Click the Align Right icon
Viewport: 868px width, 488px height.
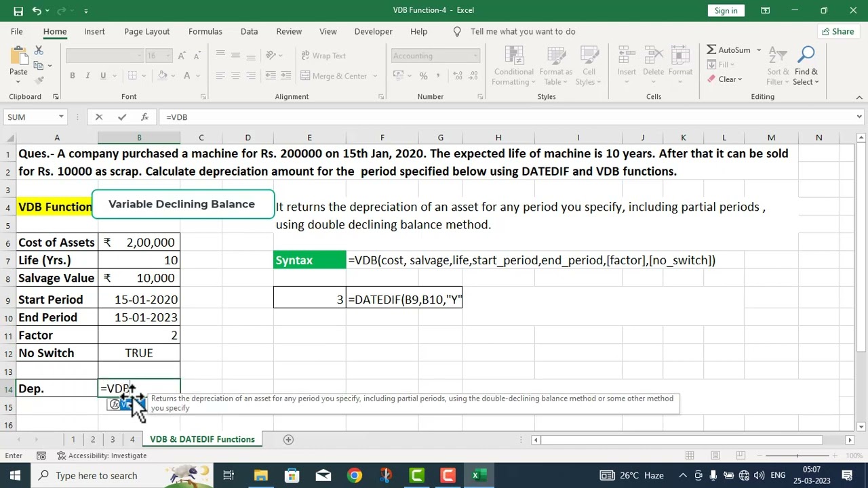pyautogui.click(x=251, y=76)
